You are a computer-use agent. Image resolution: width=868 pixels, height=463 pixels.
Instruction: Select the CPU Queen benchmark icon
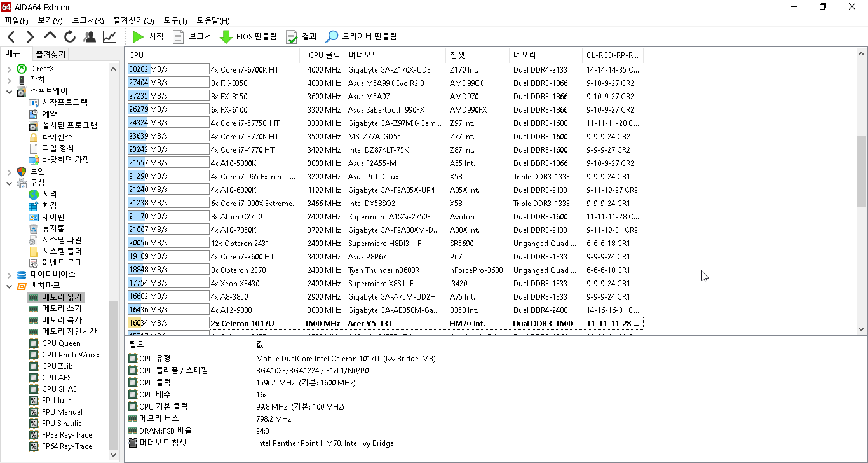(34, 343)
